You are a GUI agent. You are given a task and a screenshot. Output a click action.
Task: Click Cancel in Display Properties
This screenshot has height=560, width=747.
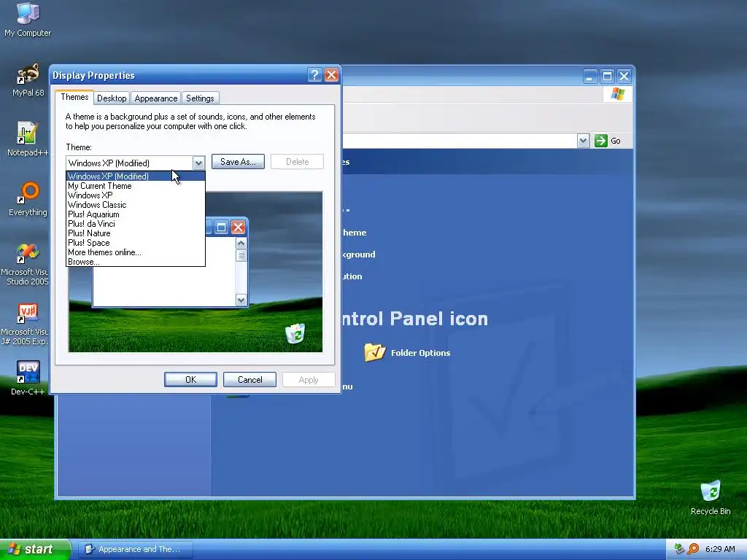[249, 379]
